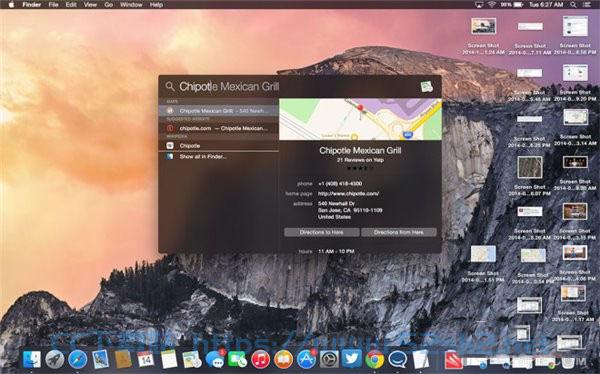Screen dimensions: 600x374
Task: Open iBooks from the Dock
Action: pos(283,359)
